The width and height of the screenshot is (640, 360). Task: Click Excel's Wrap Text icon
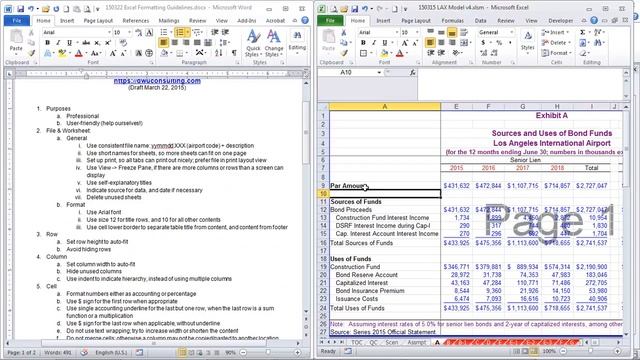click(x=464, y=32)
